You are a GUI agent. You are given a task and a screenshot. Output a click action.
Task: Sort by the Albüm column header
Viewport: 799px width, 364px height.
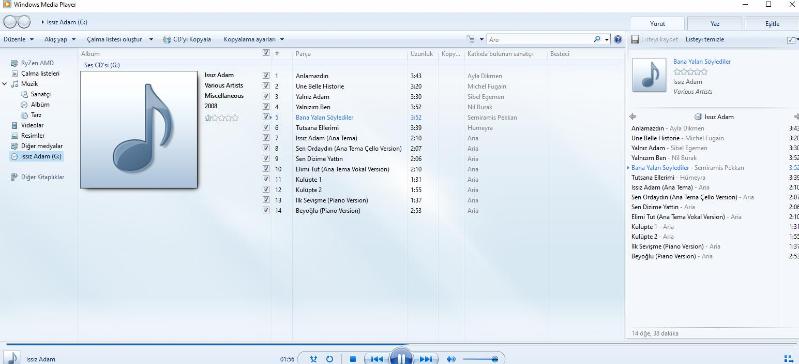pyautogui.click(x=90, y=54)
